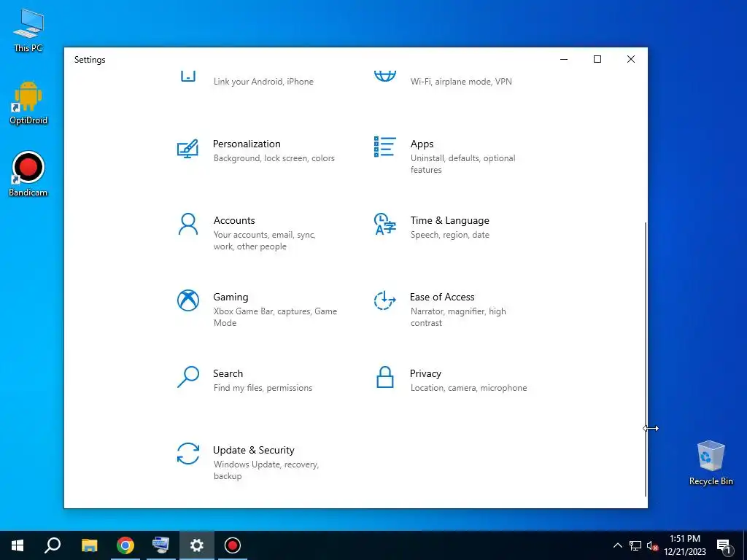The width and height of the screenshot is (747, 560).
Task: Click the Settings gear on taskbar
Action: [x=197, y=545]
